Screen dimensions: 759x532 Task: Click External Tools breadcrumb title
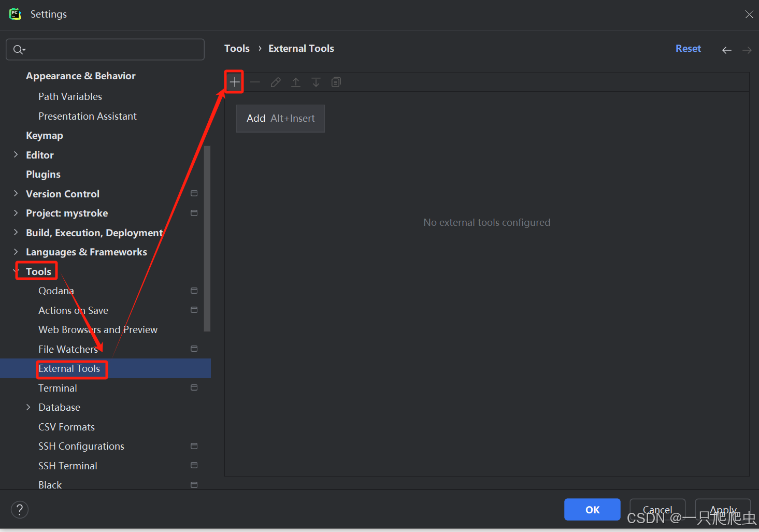tap(301, 48)
